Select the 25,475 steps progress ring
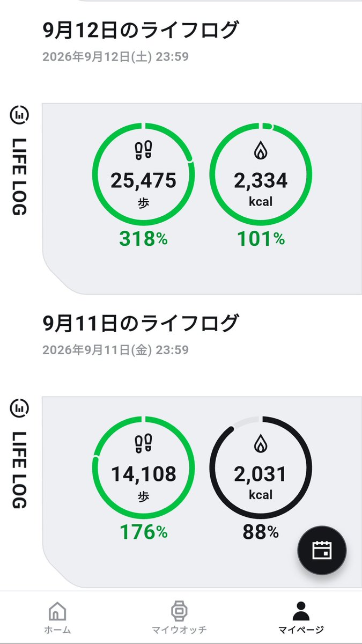The image size is (362, 644). pos(143,174)
